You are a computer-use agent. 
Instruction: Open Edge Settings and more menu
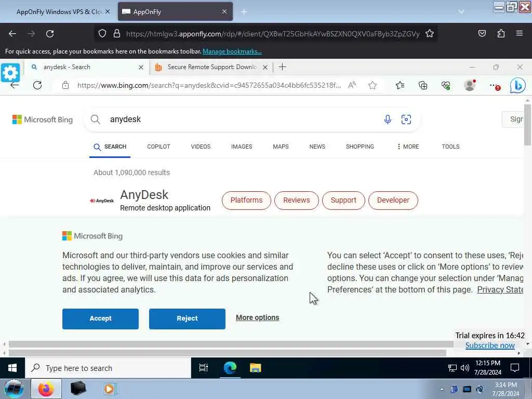point(495,86)
